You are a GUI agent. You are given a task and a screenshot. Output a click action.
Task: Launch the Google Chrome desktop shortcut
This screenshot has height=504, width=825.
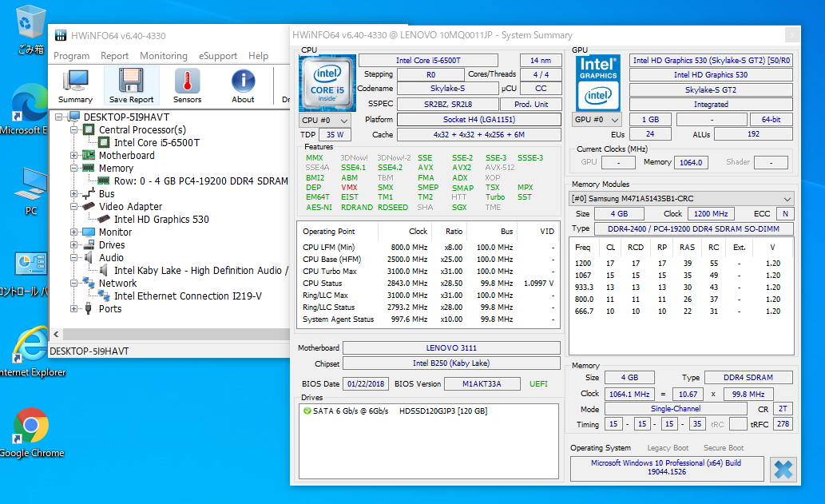pyautogui.click(x=31, y=425)
